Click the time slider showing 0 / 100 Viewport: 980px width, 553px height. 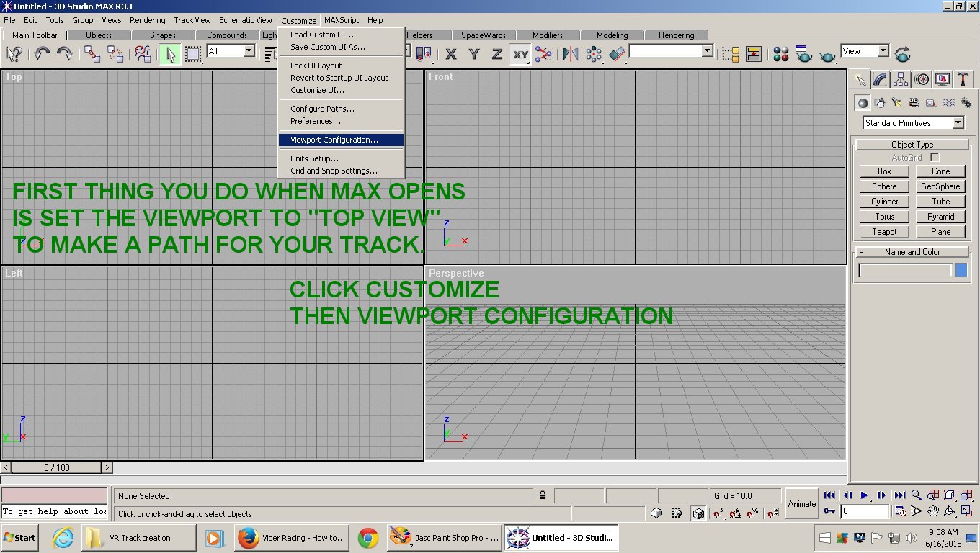(57, 468)
